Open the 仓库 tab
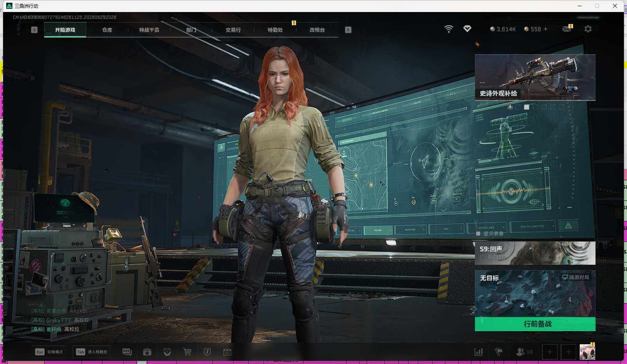This screenshot has width=627, height=364. 107,30
